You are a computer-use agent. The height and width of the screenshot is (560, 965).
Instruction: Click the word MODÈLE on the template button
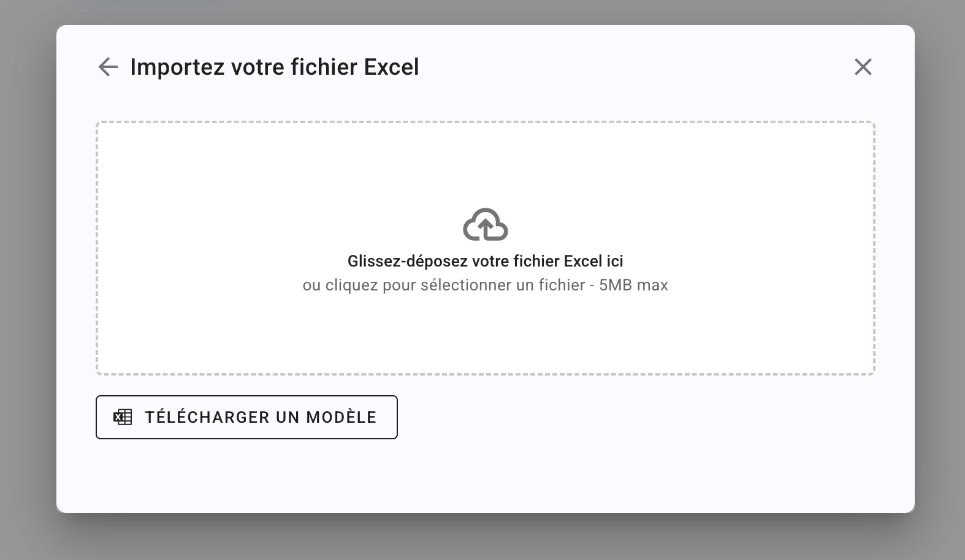tap(341, 417)
